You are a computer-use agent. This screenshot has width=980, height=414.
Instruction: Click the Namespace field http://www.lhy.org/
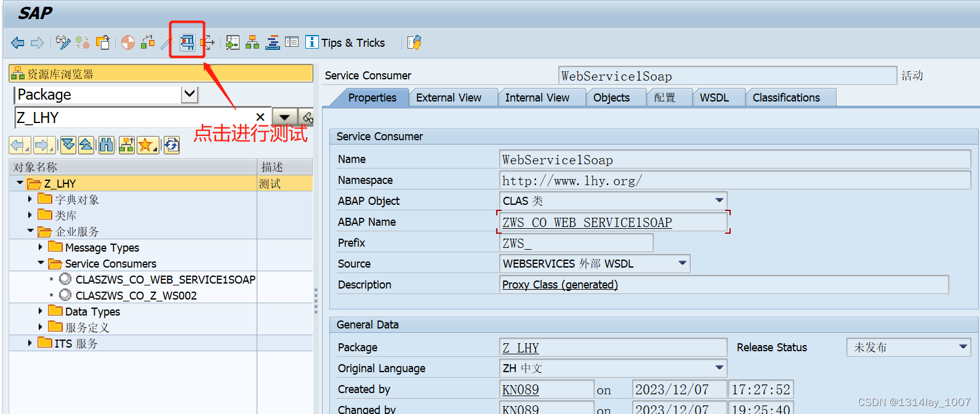coord(735,180)
